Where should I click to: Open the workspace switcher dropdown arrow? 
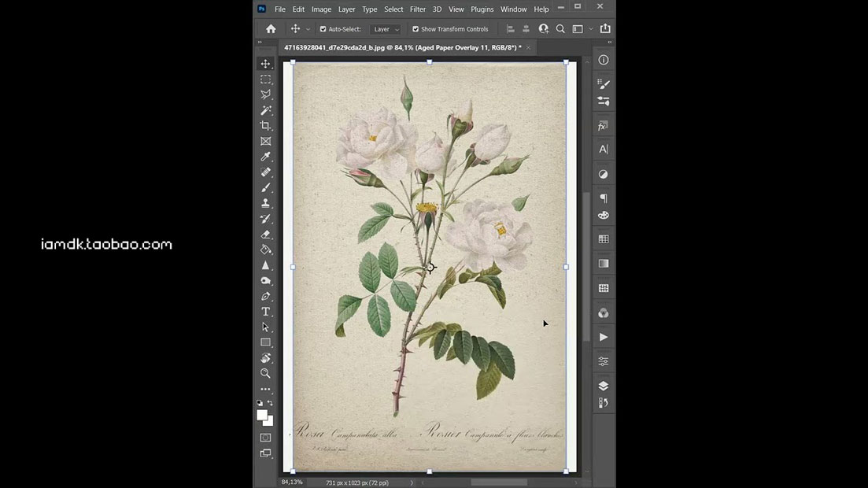pyautogui.click(x=591, y=29)
